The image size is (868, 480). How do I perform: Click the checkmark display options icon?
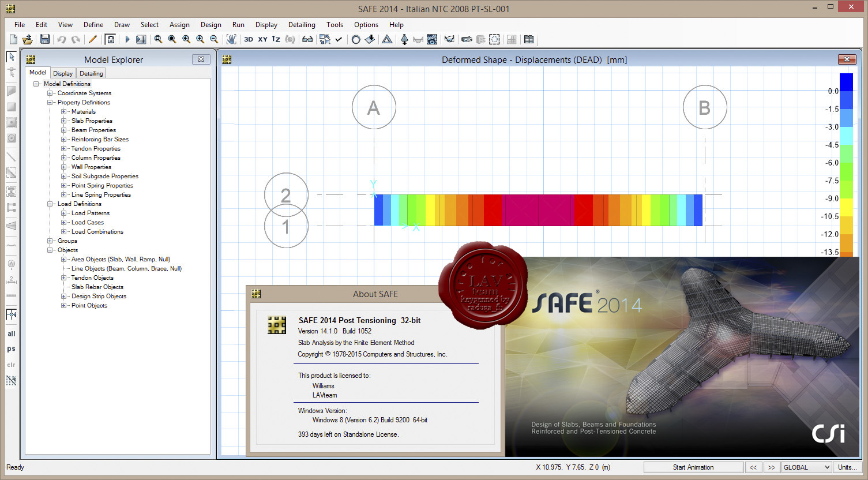pyautogui.click(x=339, y=39)
